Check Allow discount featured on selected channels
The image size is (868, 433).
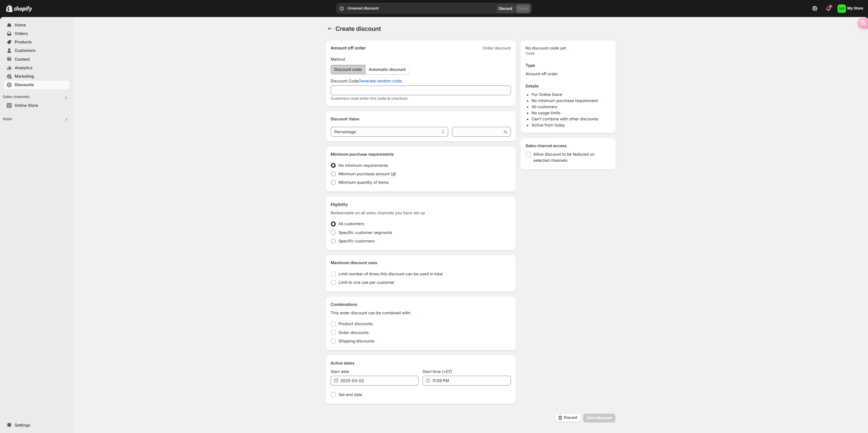pyautogui.click(x=528, y=154)
